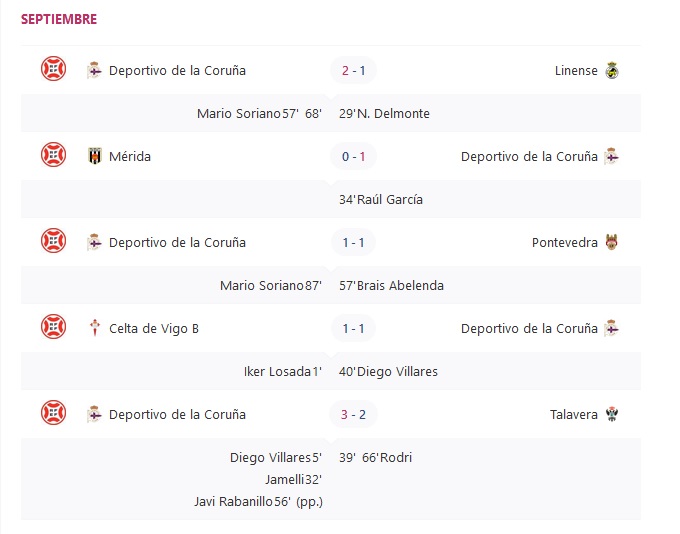
Task: Open the Linense team link
Action: tap(576, 71)
